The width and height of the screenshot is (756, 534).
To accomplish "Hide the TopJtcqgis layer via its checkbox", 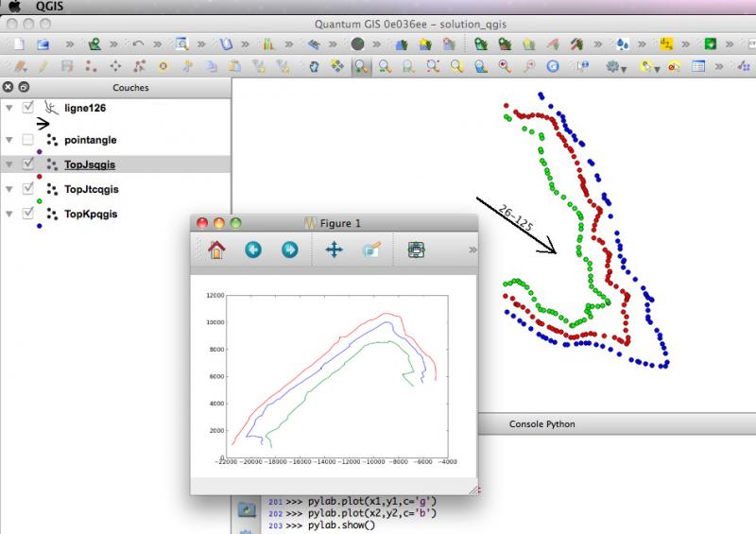I will pos(27,189).
